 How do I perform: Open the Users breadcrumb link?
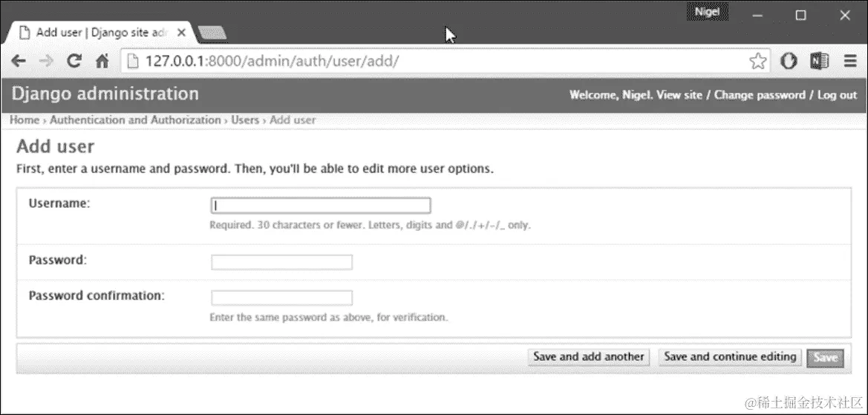[245, 120]
